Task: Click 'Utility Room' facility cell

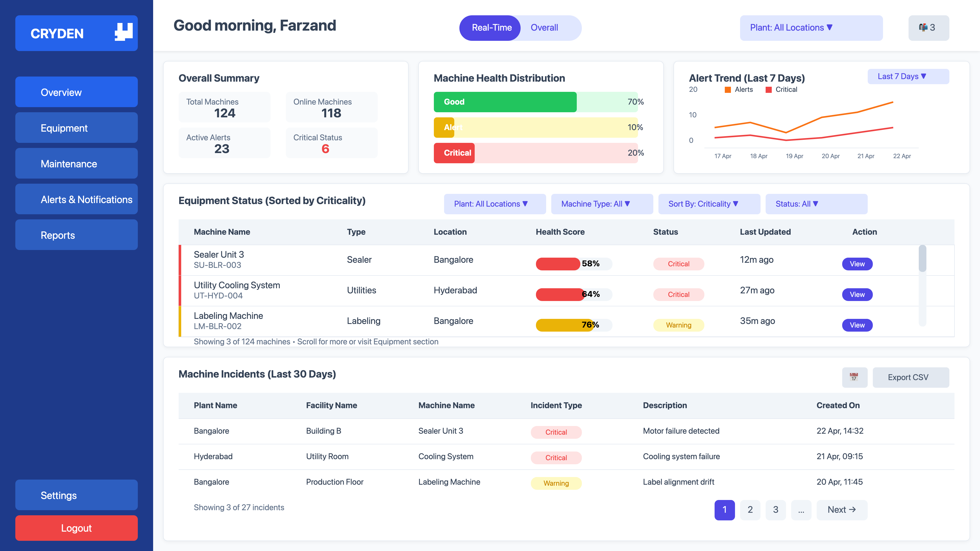Action: pos(327,456)
